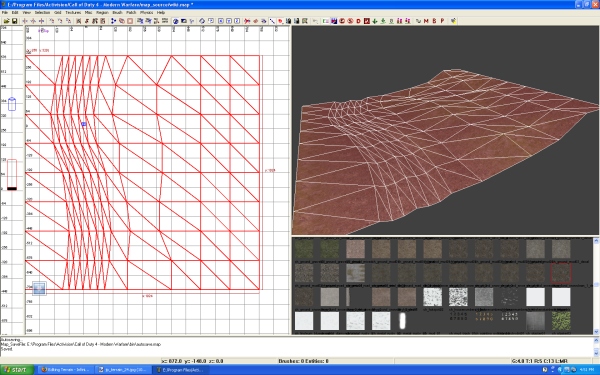Viewport: 600px width, 375px height.
Task: Select the white capsule texture thumbnail
Action: [402, 321]
